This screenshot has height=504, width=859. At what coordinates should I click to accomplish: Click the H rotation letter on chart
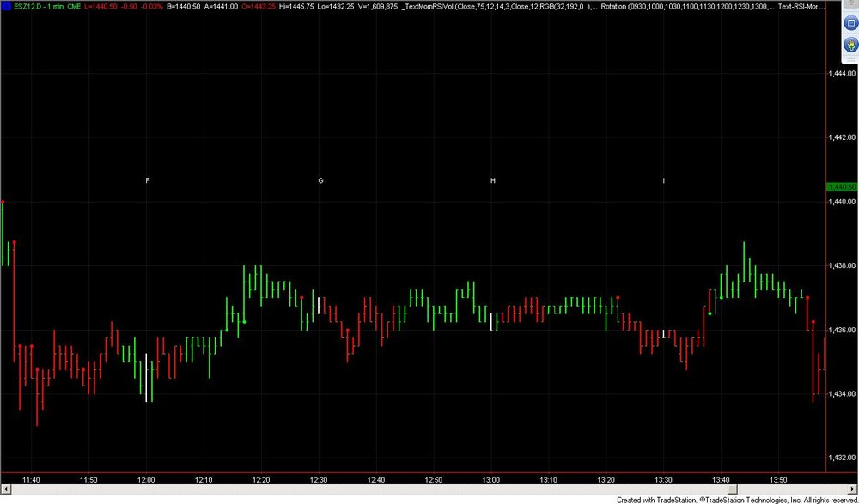[493, 180]
